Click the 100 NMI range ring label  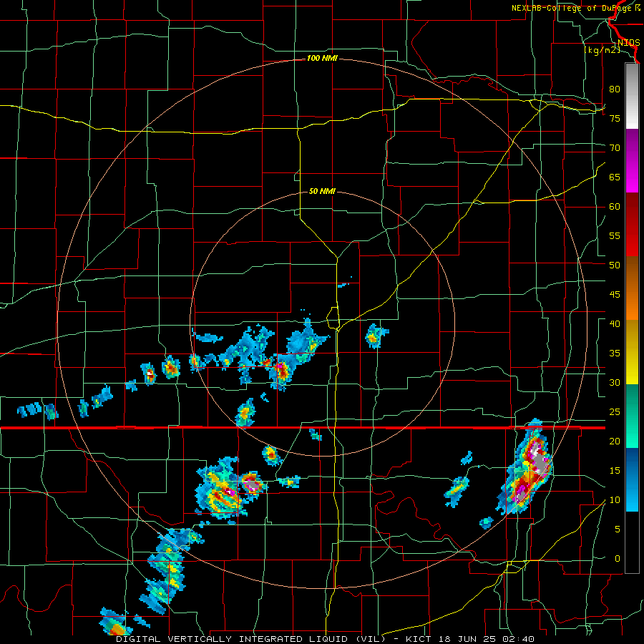click(x=322, y=59)
